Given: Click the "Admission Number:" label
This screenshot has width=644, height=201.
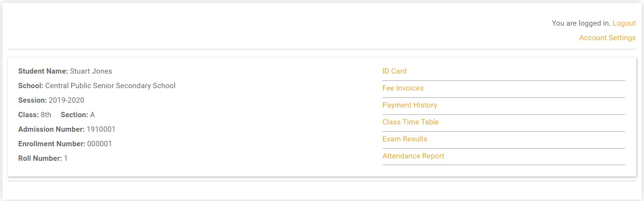Looking at the screenshot, I should [x=51, y=129].
